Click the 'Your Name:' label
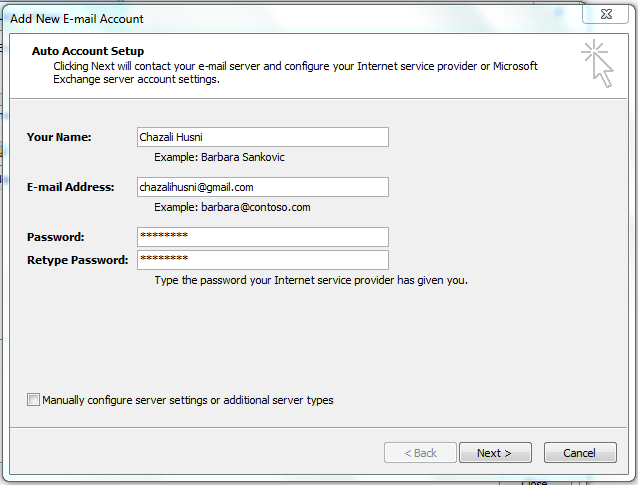Image resolution: width=638 pixels, height=485 pixels. (59, 137)
